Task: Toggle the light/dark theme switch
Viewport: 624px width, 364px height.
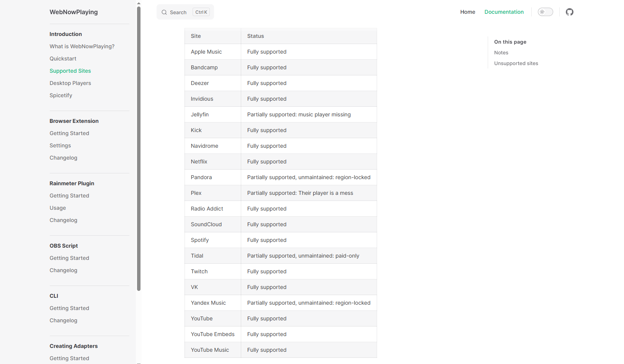Action: [545, 12]
